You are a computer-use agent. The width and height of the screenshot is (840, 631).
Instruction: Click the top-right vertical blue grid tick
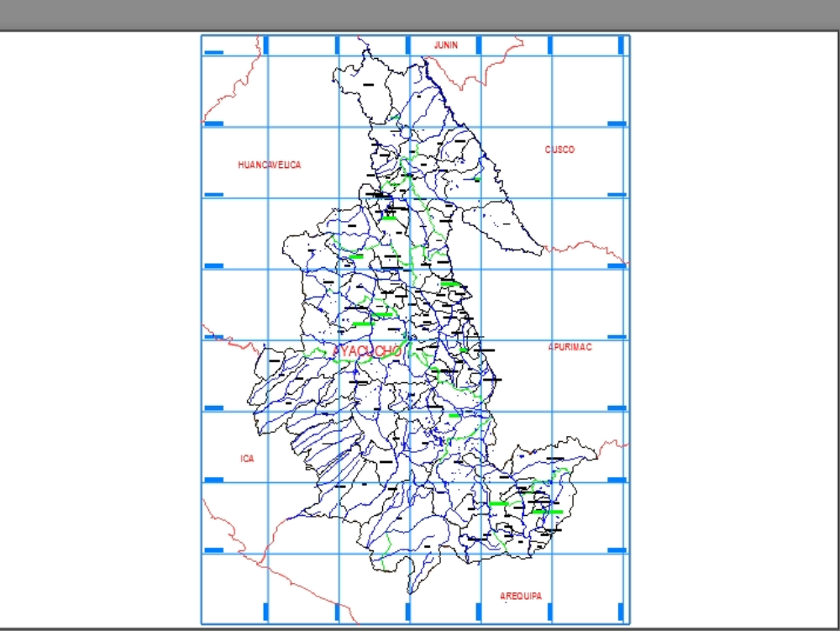pos(621,45)
